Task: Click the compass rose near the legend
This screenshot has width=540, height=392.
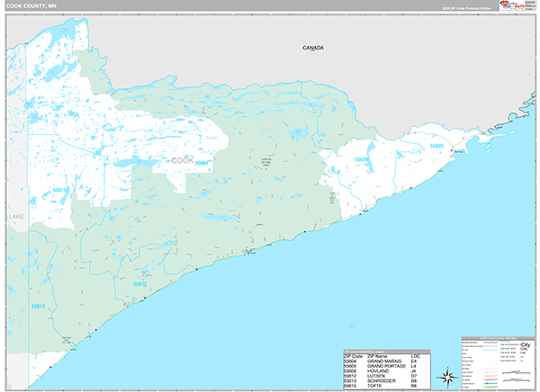Action: [446, 377]
